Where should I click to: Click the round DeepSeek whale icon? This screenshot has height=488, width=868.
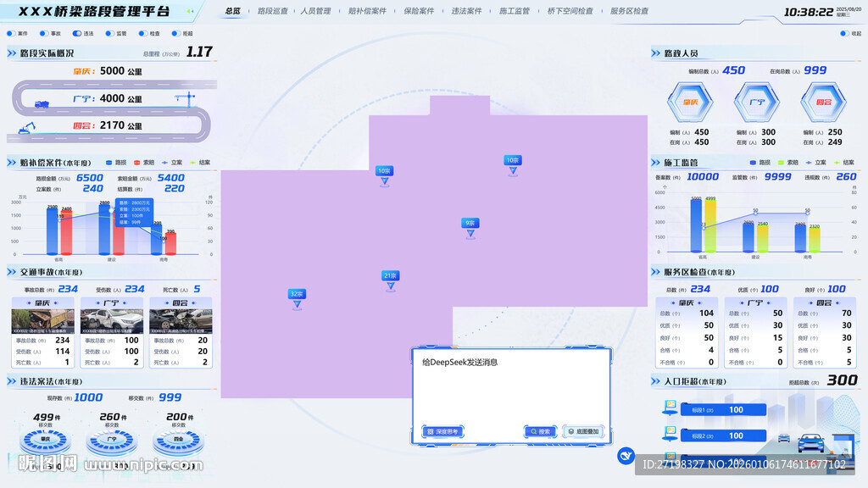point(626,456)
